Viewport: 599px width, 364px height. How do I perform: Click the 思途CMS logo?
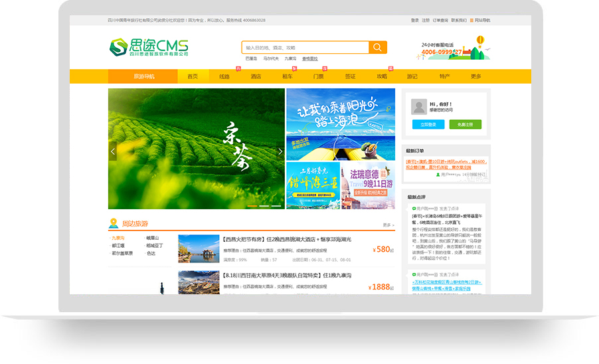pos(149,47)
